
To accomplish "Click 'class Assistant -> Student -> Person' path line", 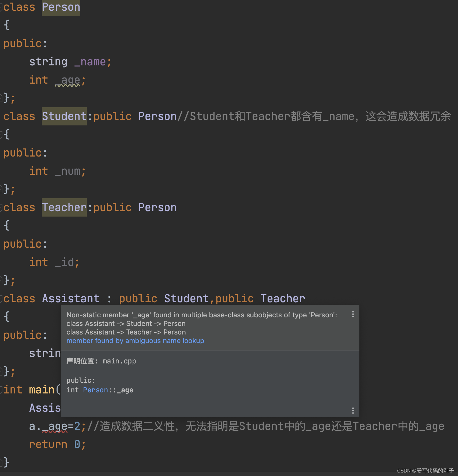I will (x=126, y=323).
